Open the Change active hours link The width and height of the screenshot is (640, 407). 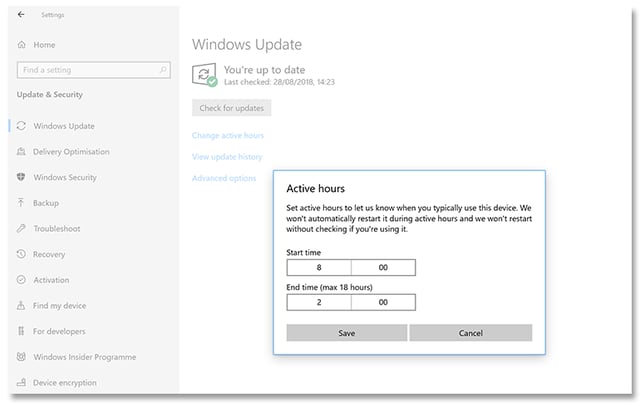point(228,135)
